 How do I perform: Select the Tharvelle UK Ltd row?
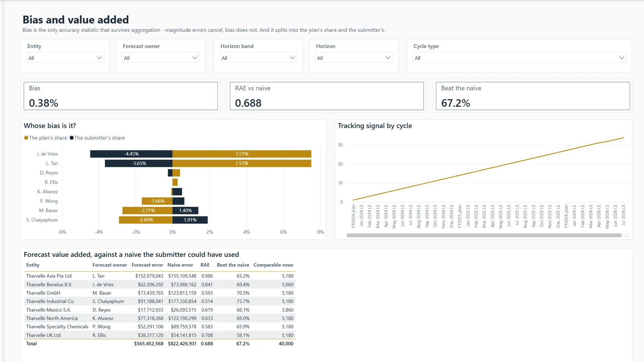click(160, 335)
